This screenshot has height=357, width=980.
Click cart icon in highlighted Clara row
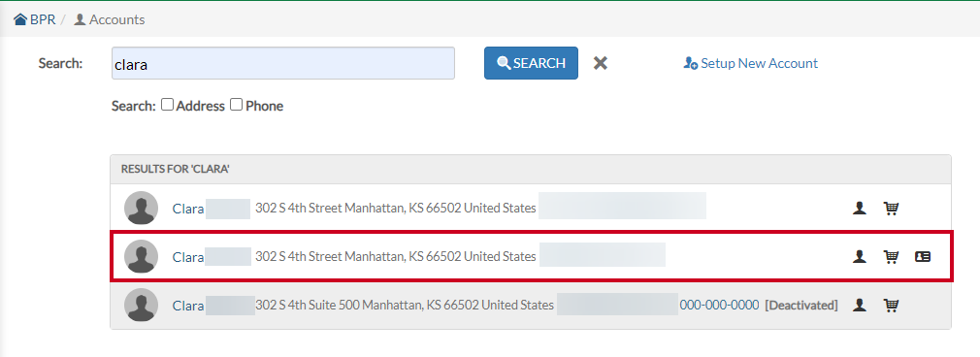coord(891,256)
